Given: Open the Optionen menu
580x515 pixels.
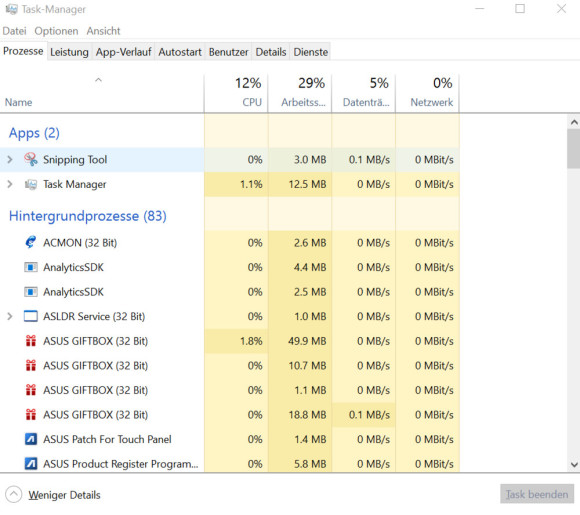Looking at the screenshot, I should [x=56, y=31].
